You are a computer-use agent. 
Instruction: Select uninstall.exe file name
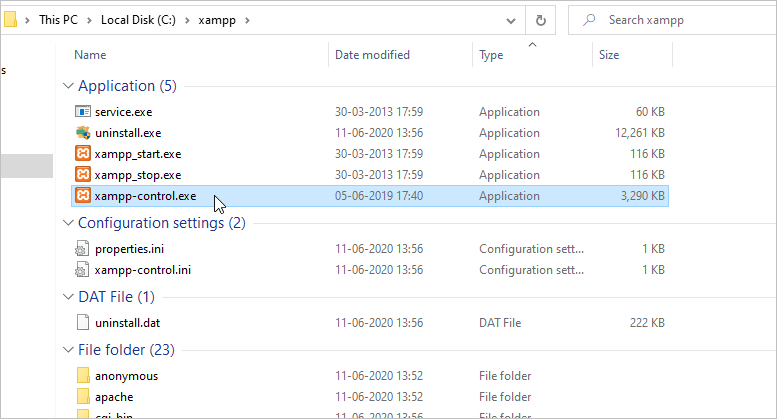point(128,133)
